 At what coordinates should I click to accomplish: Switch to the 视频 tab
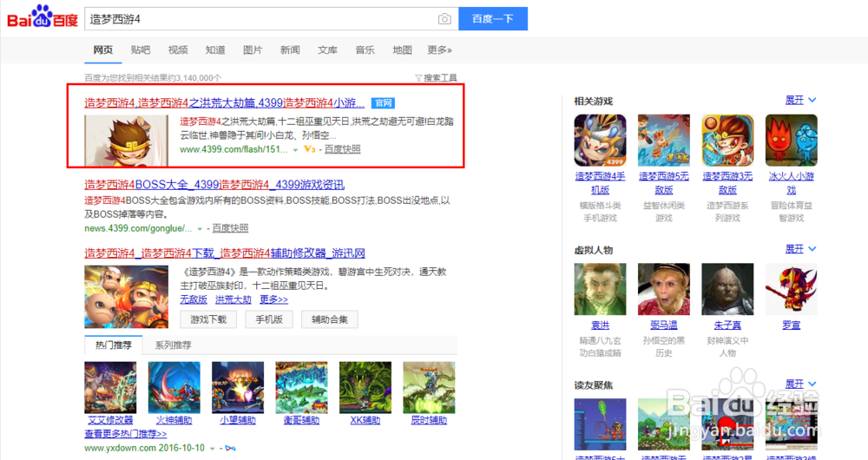(178, 49)
